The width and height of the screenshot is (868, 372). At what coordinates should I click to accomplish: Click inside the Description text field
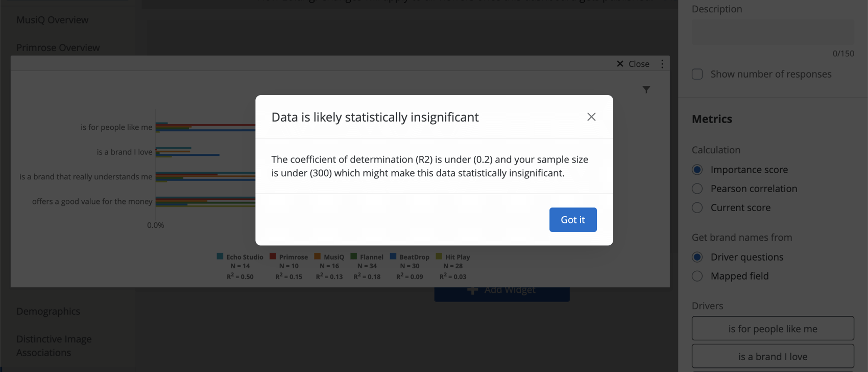[773, 31]
